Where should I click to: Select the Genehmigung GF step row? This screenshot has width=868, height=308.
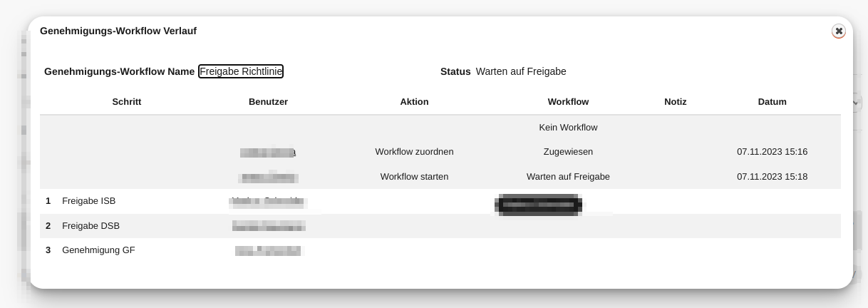tap(98, 250)
